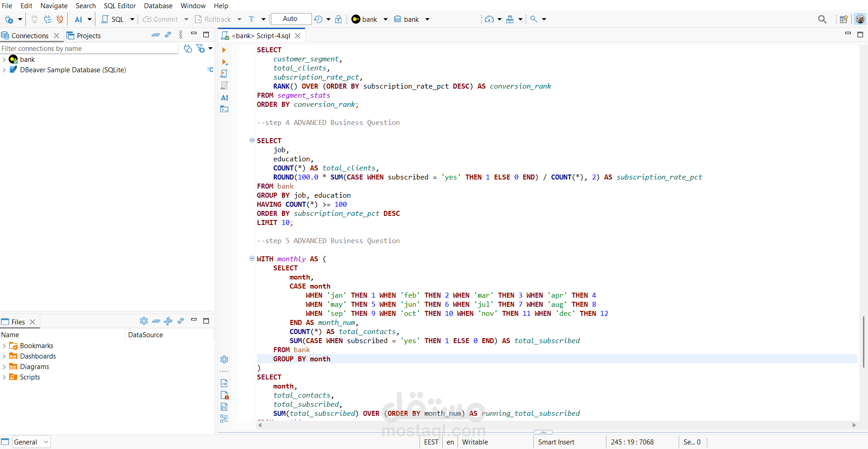Click the SQL console icon in editor sidebar

pyautogui.click(x=224, y=109)
